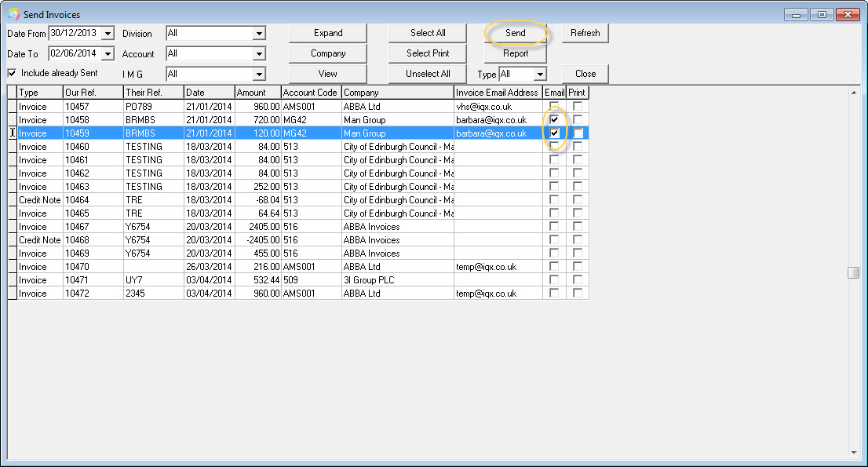The height and width of the screenshot is (467, 868).
Task: Toggle Include already Sent checkbox
Action: coord(13,73)
